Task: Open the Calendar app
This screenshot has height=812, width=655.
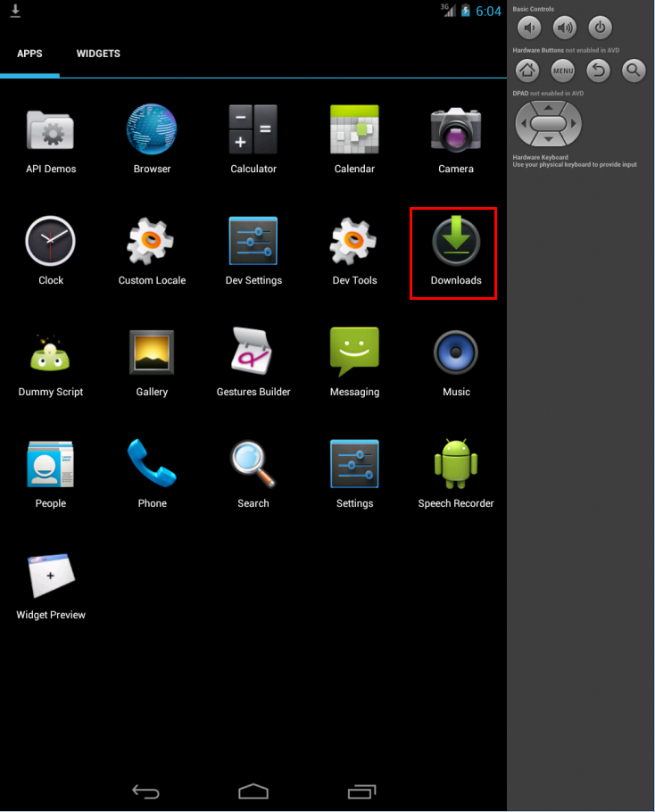Action: click(x=354, y=140)
